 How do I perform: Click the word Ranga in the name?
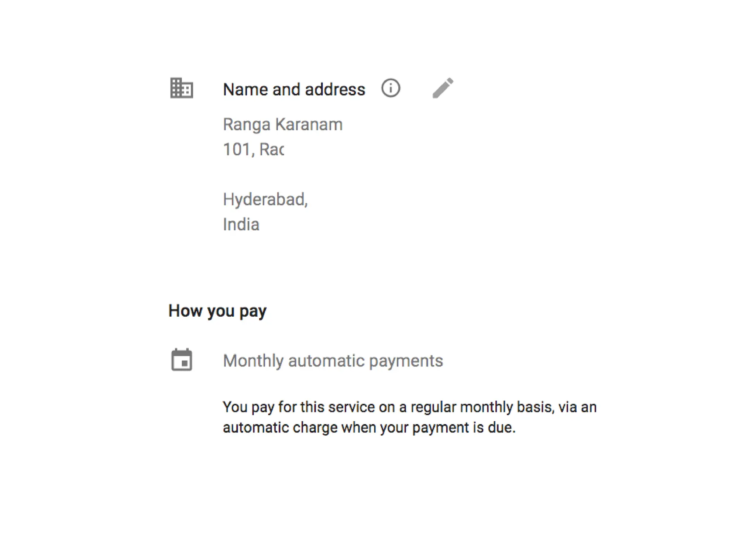pos(247,125)
